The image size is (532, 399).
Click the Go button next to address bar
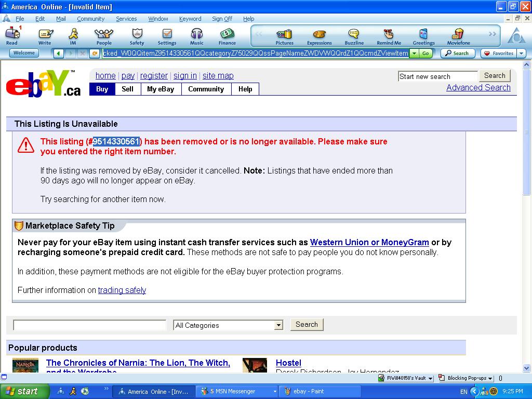pyautogui.click(x=425, y=54)
